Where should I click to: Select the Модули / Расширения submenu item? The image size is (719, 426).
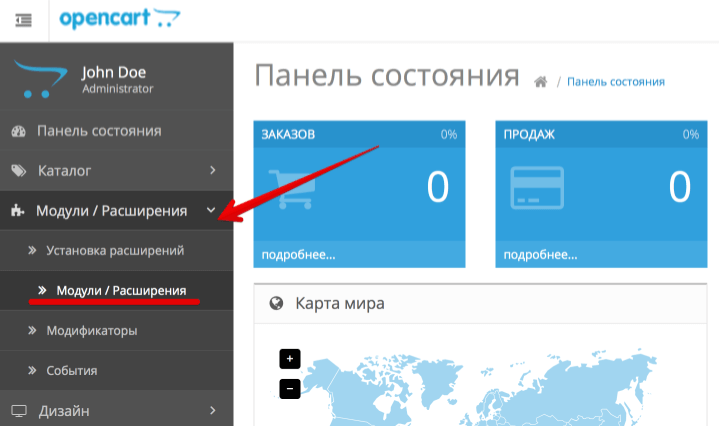116,290
